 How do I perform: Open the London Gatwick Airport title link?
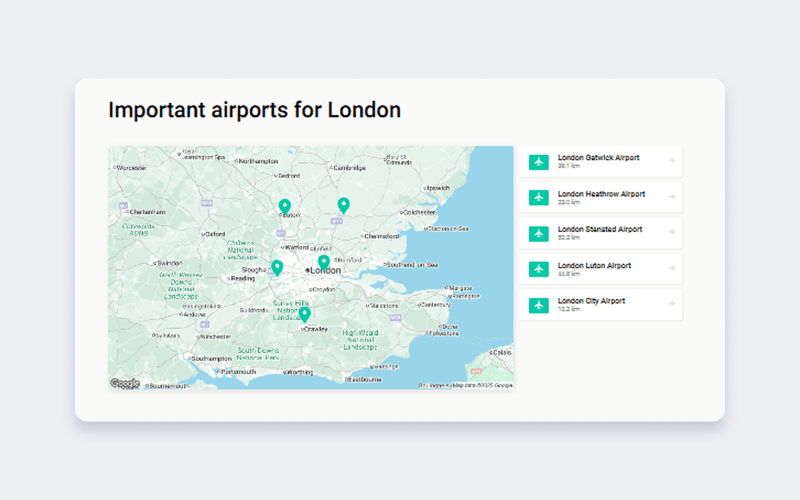pyautogui.click(x=598, y=158)
